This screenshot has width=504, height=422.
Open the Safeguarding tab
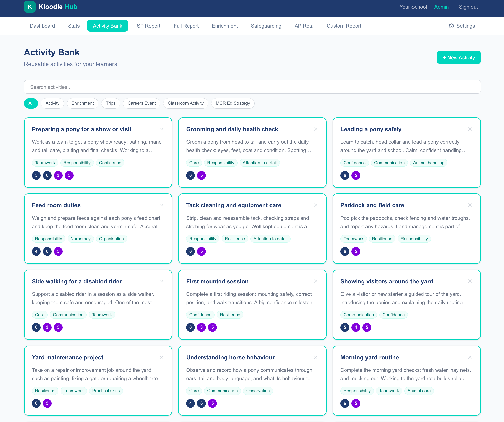266,26
